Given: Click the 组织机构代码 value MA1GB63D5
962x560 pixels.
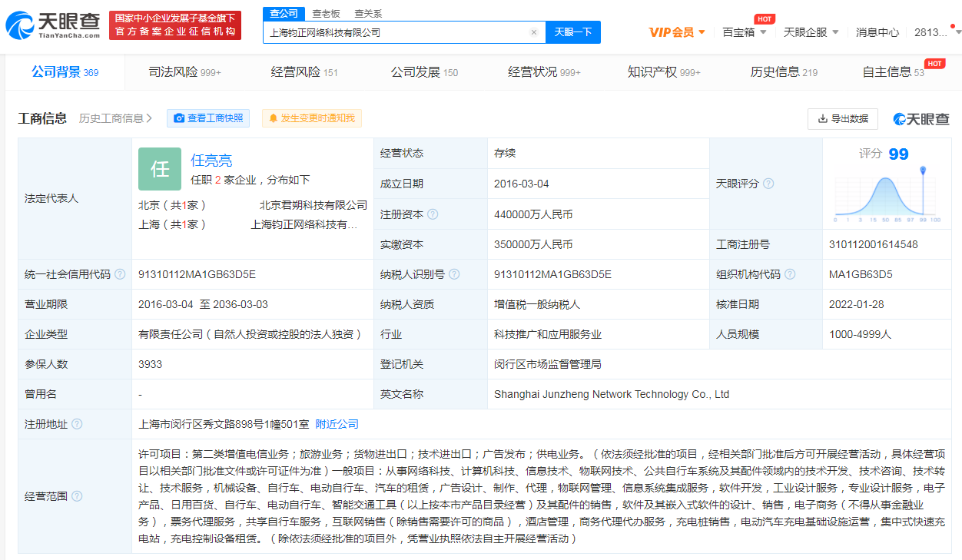Looking at the screenshot, I should [x=861, y=274].
